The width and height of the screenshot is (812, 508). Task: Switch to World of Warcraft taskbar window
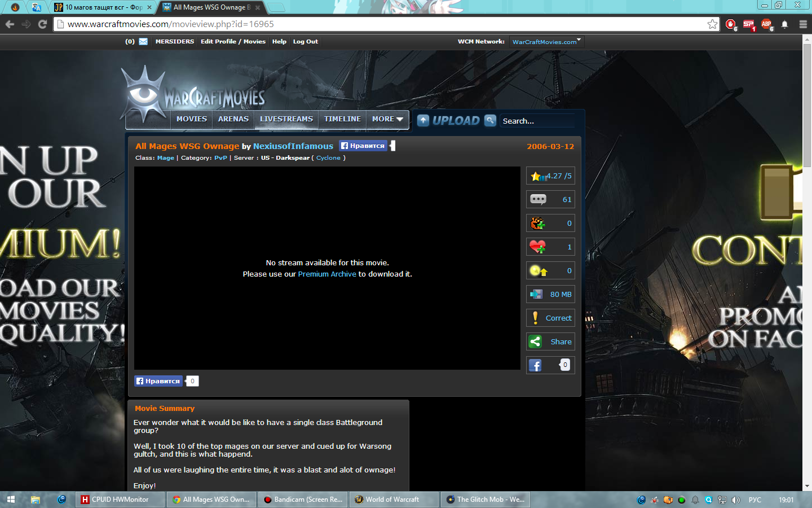[394, 500]
